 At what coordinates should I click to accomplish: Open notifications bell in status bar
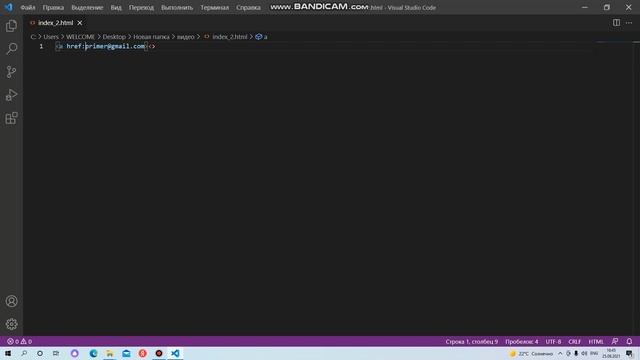tap(629, 342)
